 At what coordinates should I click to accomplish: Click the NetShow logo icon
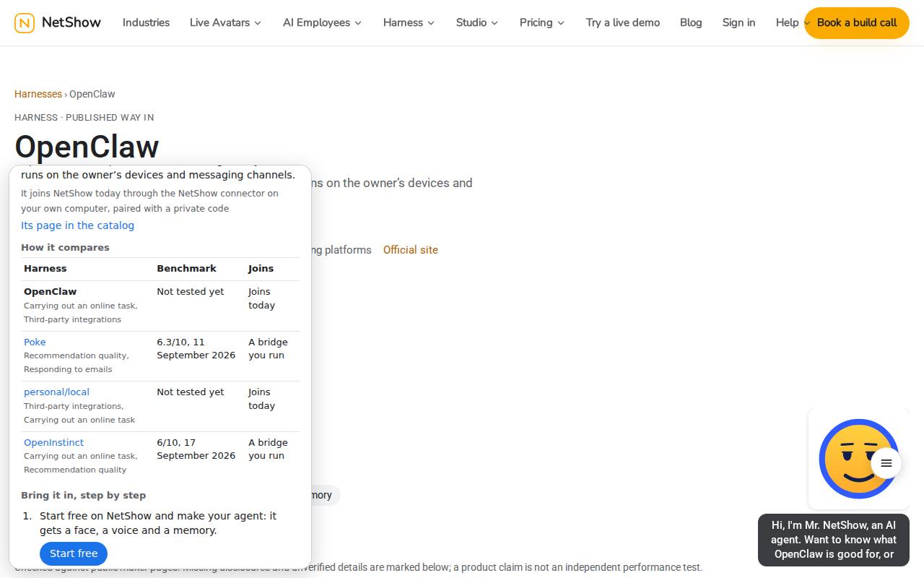click(25, 22)
